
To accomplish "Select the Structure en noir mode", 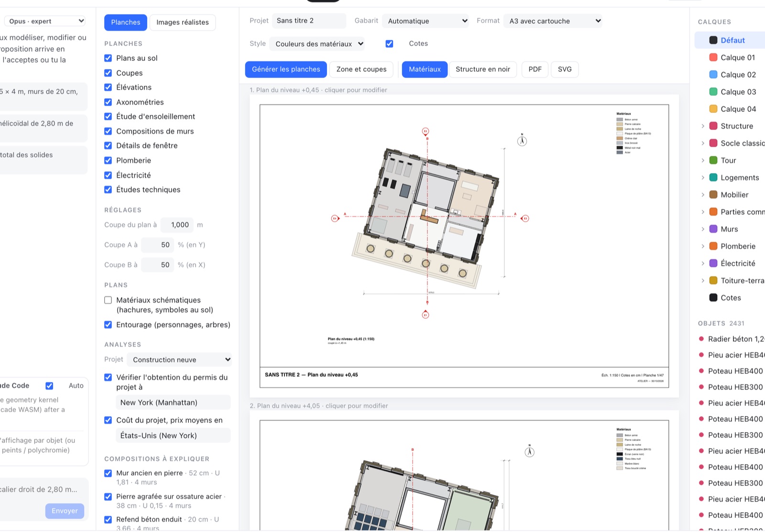I will tap(483, 69).
